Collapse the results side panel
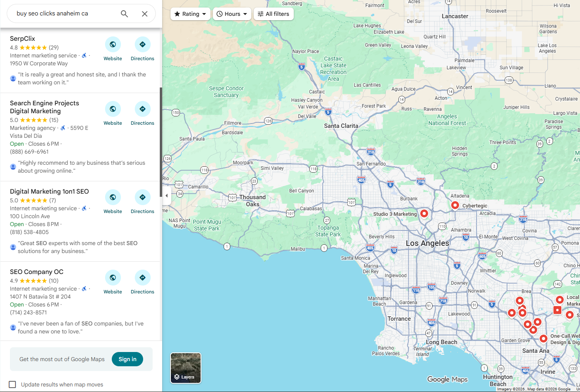 click(167, 195)
